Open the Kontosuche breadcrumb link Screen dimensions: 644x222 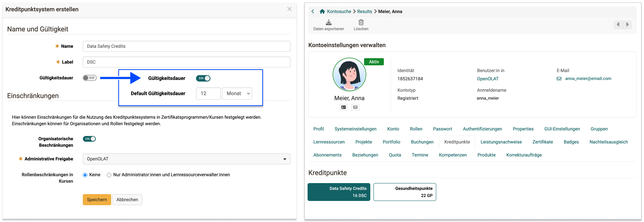point(339,11)
